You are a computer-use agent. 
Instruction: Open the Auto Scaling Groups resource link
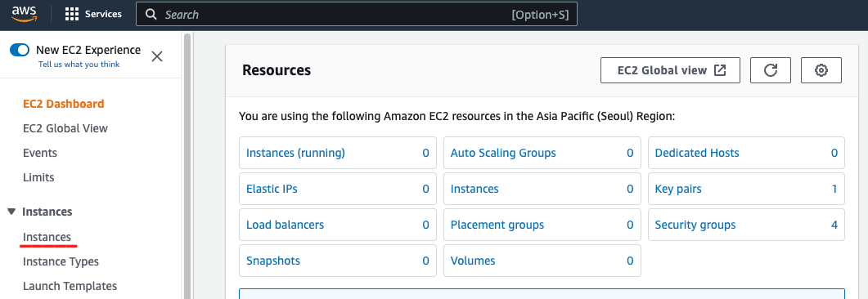tap(503, 153)
